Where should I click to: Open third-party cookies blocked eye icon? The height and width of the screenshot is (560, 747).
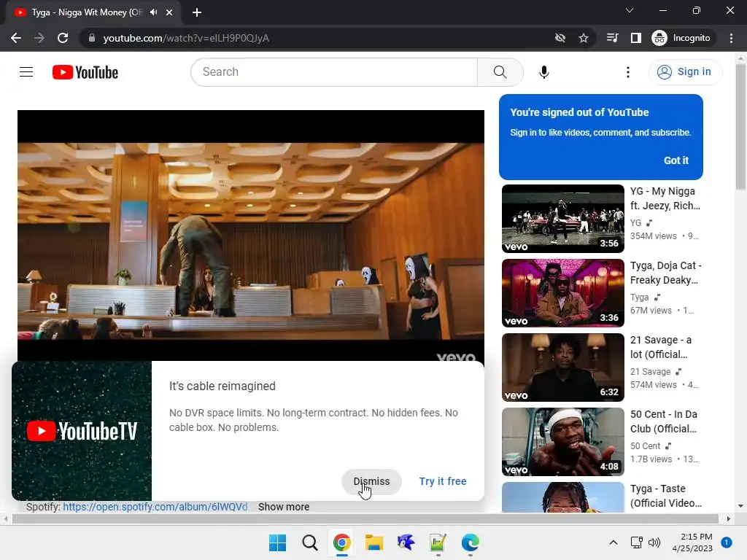[x=560, y=38]
